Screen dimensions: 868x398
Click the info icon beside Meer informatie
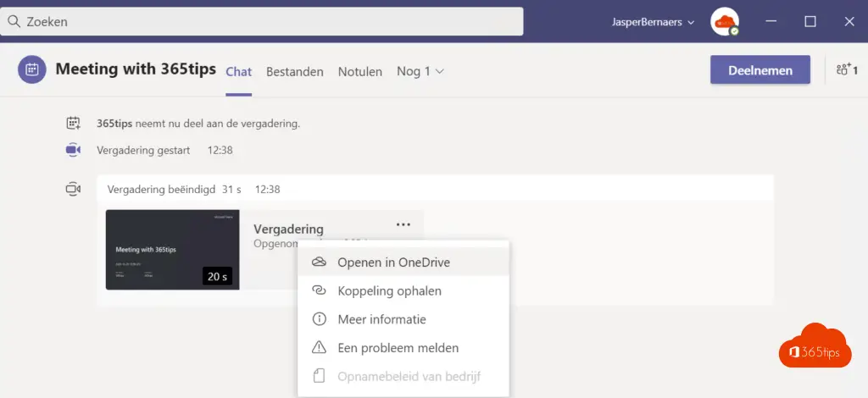319,319
